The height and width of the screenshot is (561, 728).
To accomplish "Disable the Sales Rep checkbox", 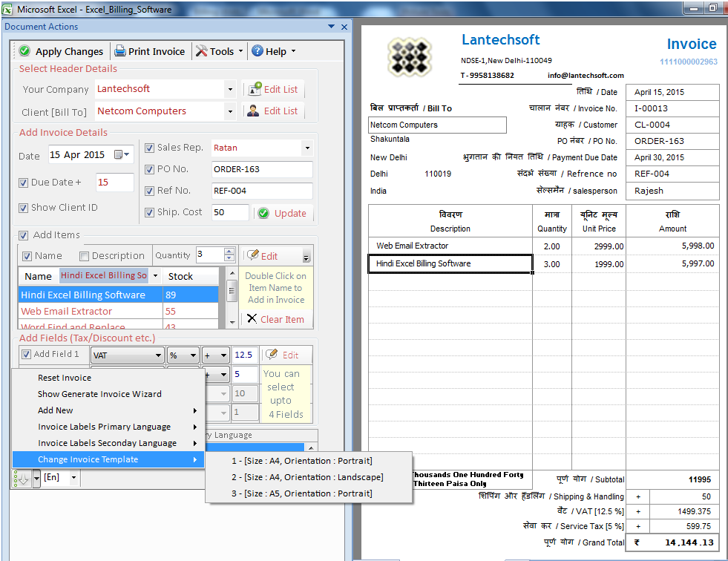I will coord(149,148).
